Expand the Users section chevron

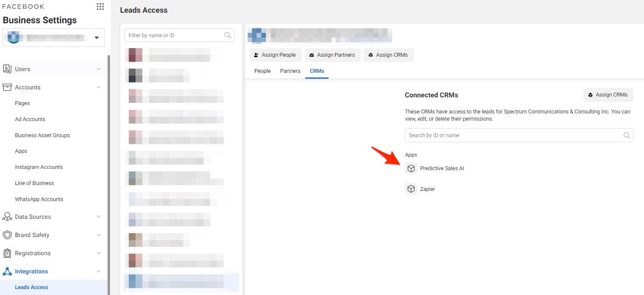click(99, 69)
